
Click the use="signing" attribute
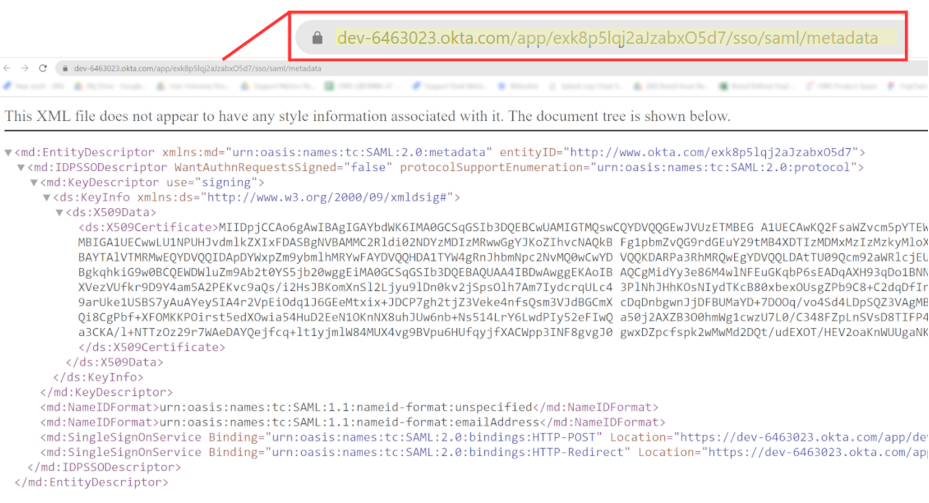tap(212, 182)
